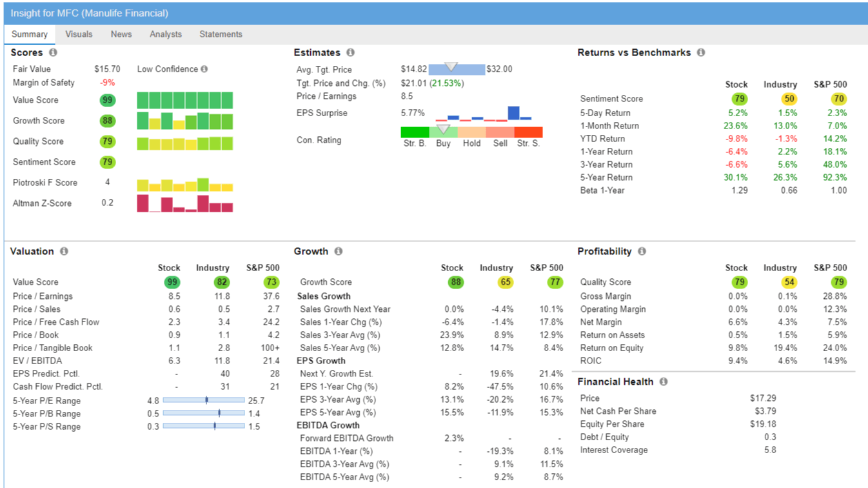Click the Sell segment of consensus rating
Screen dimensions: 868x488
pyautogui.click(x=500, y=132)
